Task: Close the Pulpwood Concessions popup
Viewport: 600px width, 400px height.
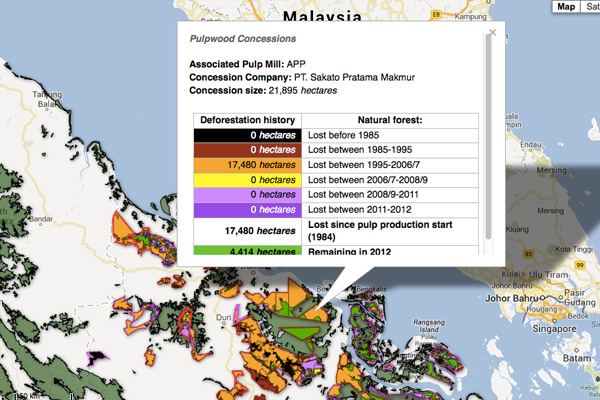Action: (x=490, y=34)
